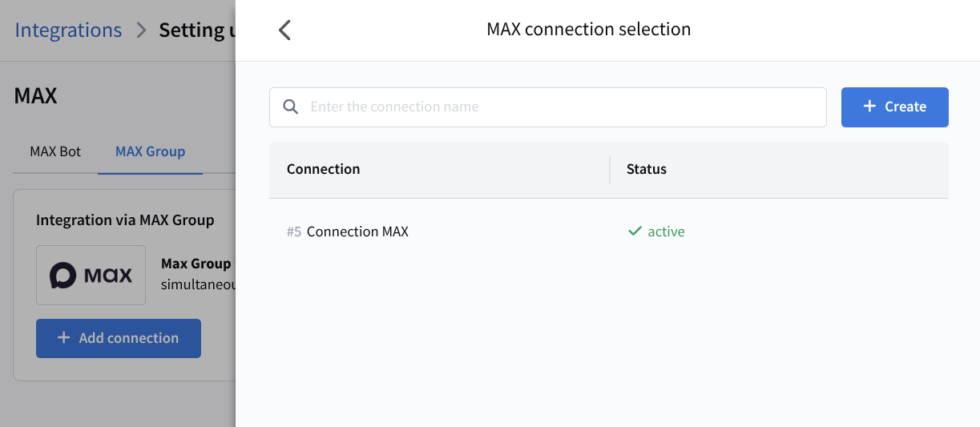Click the plus icon on Add connection

pyautogui.click(x=64, y=338)
